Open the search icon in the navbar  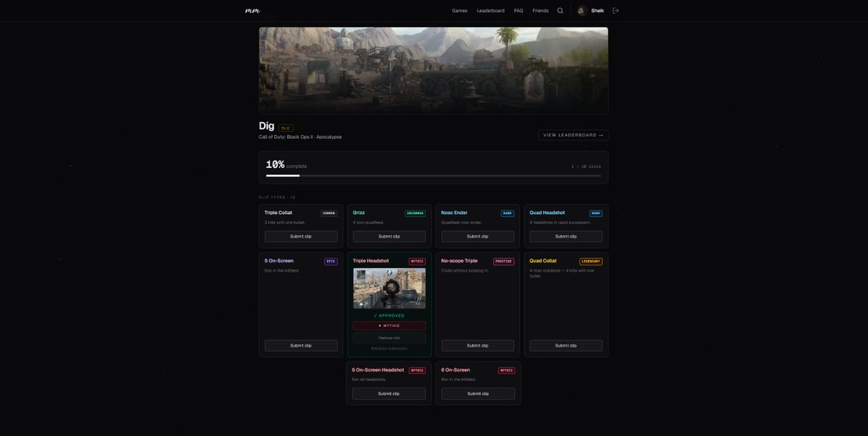click(x=560, y=11)
